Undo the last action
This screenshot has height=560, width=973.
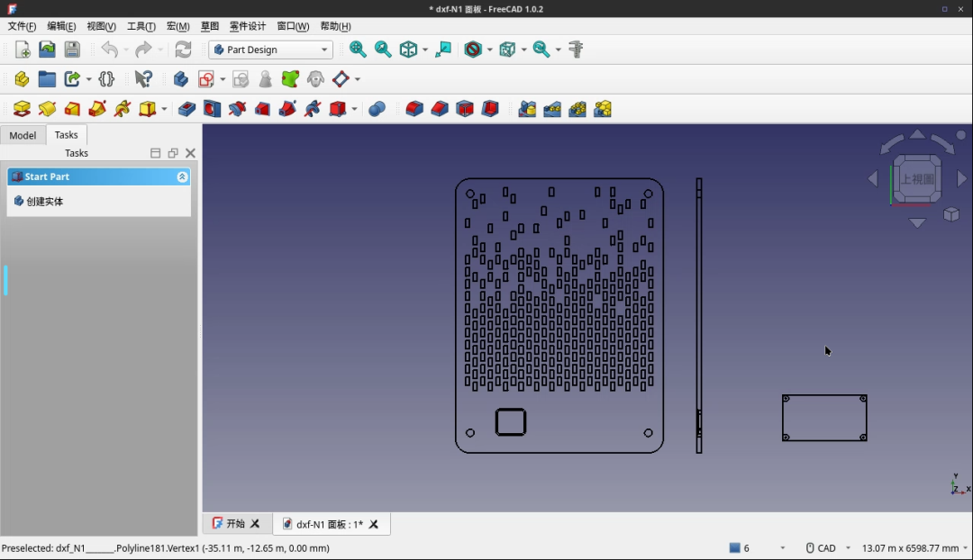110,50
